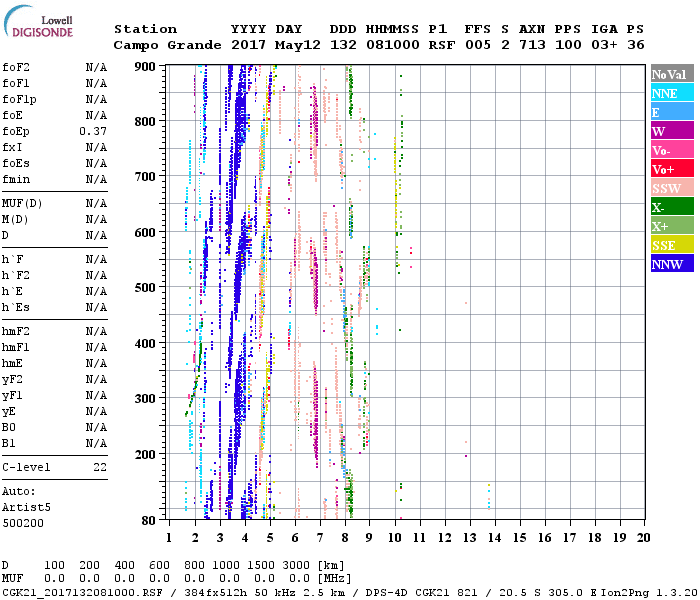Click the P1 value RSF
The height and width of the screenshot is (600, 700).
pos(442,45)
